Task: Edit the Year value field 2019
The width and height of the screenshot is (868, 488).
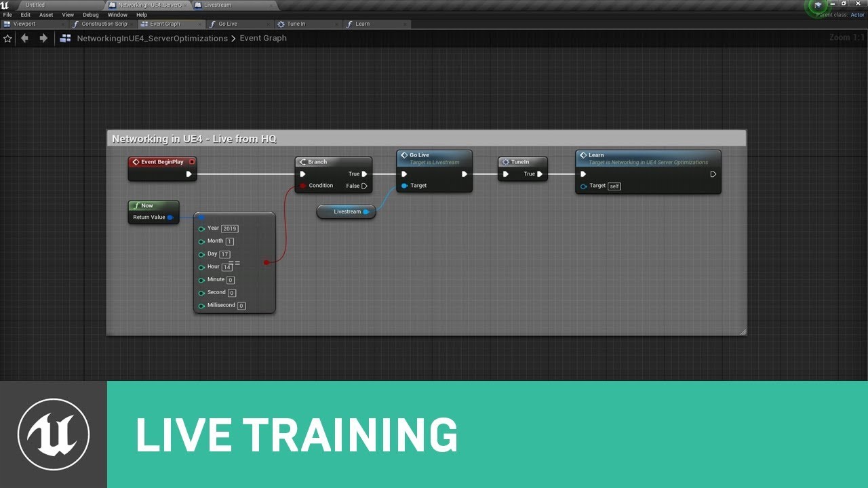Action: click(229, 229)
